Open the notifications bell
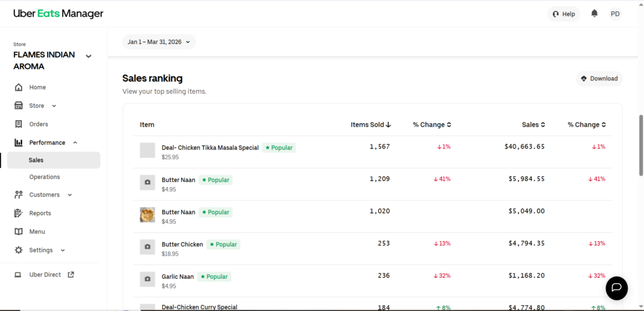 [594, 14]
